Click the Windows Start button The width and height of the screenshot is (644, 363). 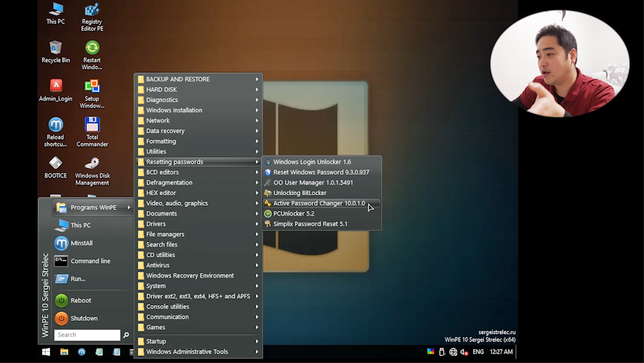point(46,352)
